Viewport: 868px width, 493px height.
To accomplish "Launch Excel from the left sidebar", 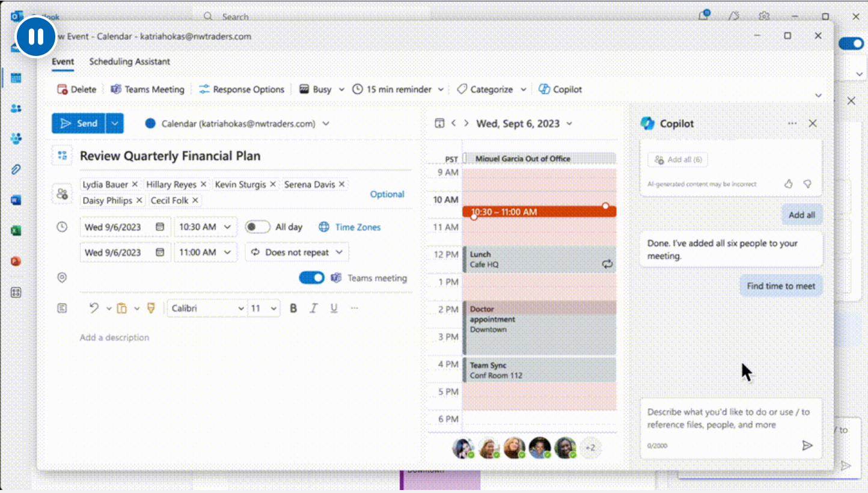I will click(x=16, y=231).
